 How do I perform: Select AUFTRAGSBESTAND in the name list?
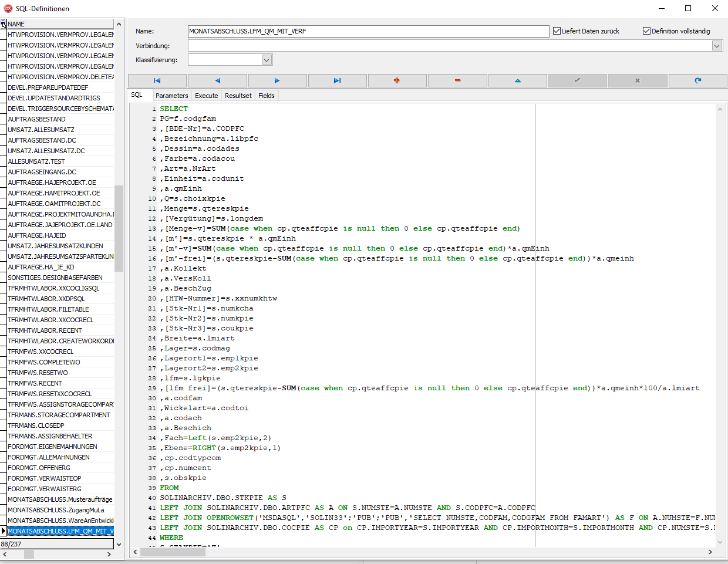point(37,119)
